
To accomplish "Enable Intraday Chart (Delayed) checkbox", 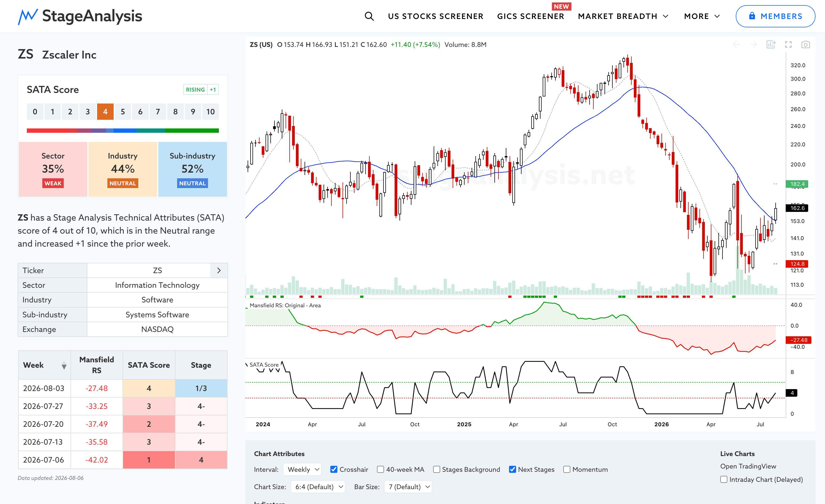I will [724, 479].
